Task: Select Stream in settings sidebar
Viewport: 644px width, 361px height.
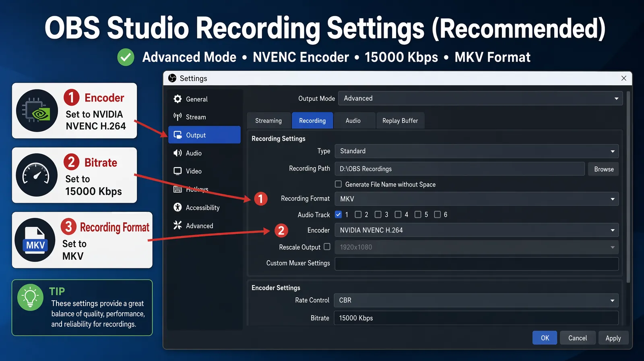Action: click(204, 117)
